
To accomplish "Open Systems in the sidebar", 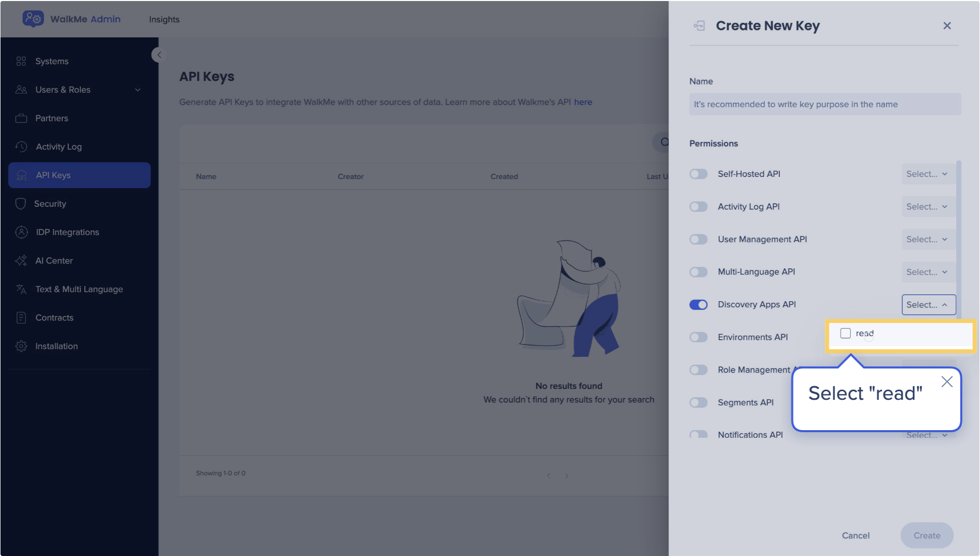I will click(79, 61).
